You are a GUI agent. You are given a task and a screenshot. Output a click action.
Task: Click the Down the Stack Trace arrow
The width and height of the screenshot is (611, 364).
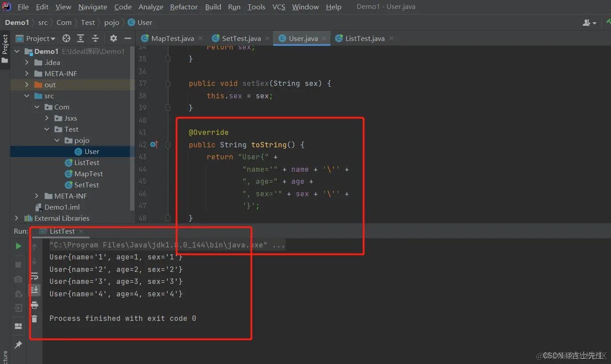coord(34,261)
